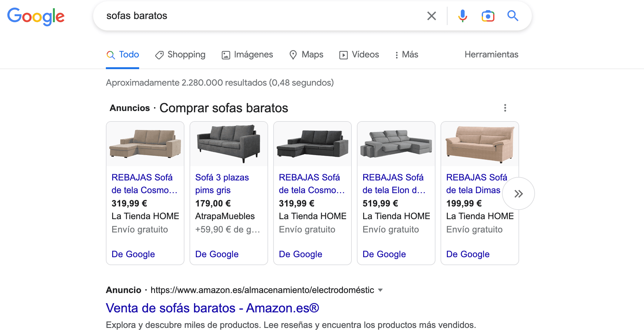
Task: Open the Sofá 3 plazas pims gris listing
Action: click(x=222, y=183)
